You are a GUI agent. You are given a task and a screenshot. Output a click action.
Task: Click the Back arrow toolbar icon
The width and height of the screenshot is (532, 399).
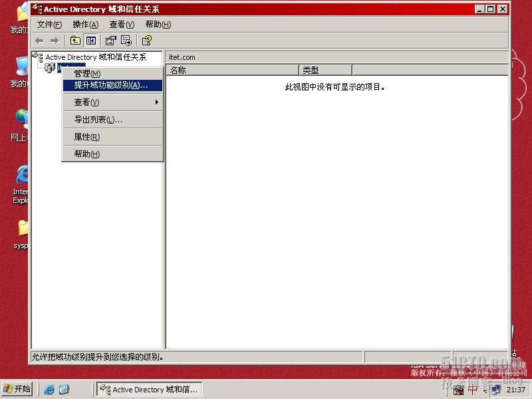pos(39,41)
